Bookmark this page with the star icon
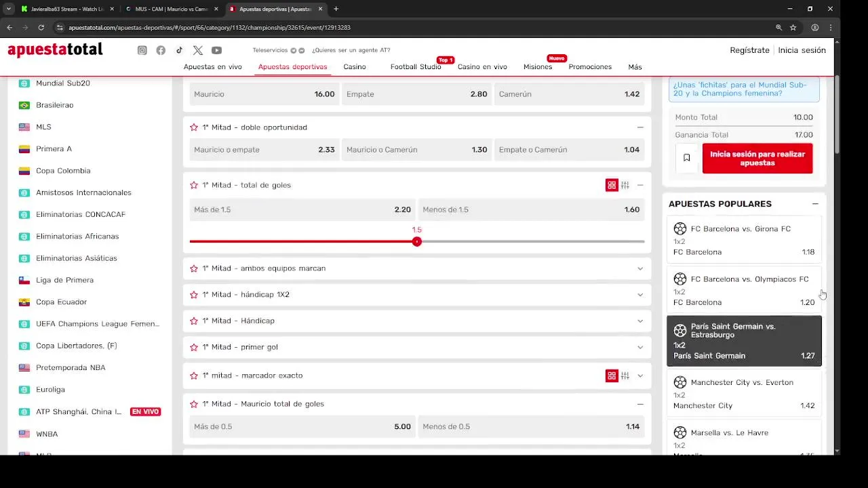This screenshot has width=868, height=488. coord(793,28)
